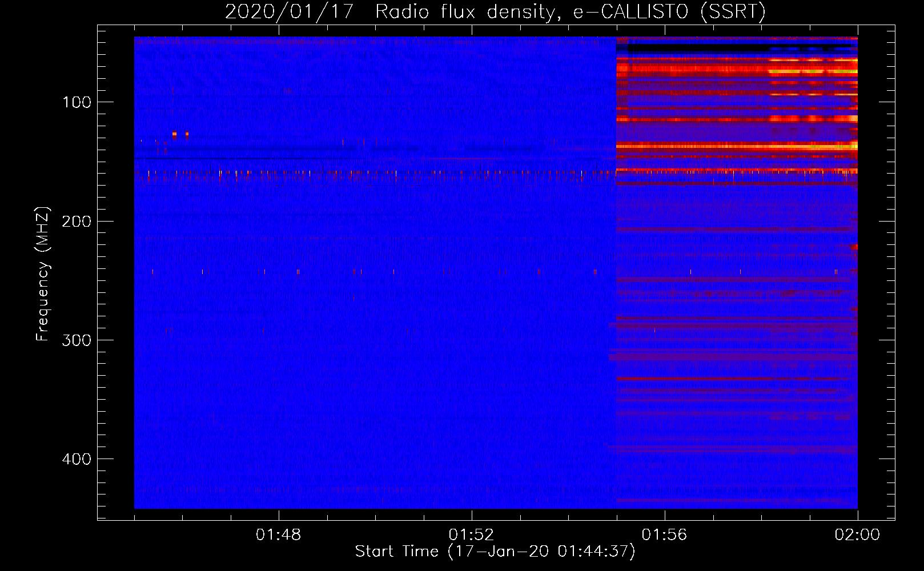Click the plot title 'Radio flux density, e-CALLISTO (SSRT)'
The width and height of the screenshot is (924, 571).
click(x=570, y=11)
